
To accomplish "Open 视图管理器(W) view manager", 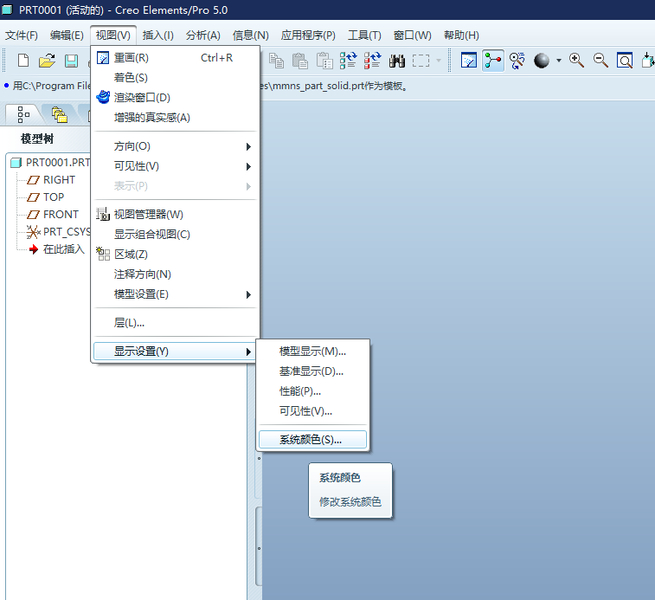I will click(x=175, y=215).
